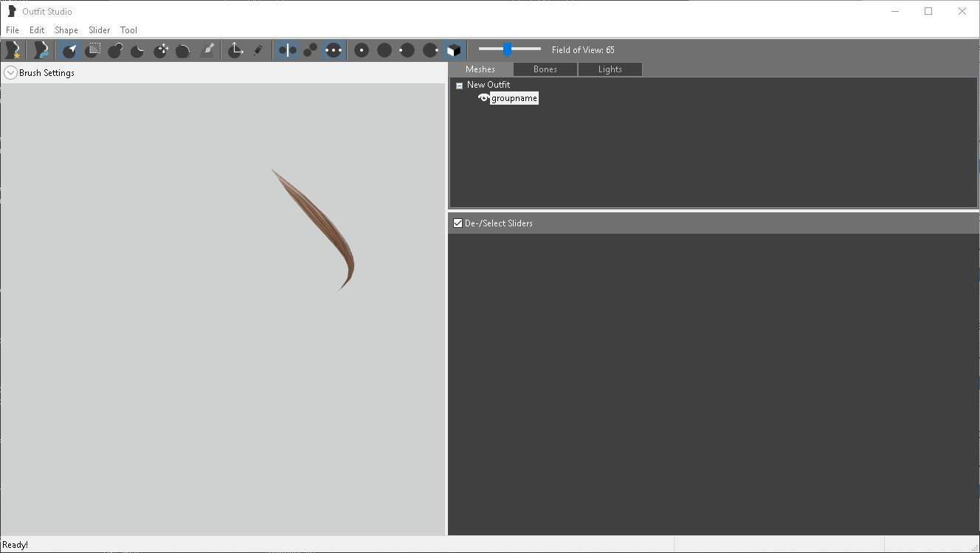980x553 pixels.
Task: Click the circle icon with center dot
Action: [x=361, y=50]
